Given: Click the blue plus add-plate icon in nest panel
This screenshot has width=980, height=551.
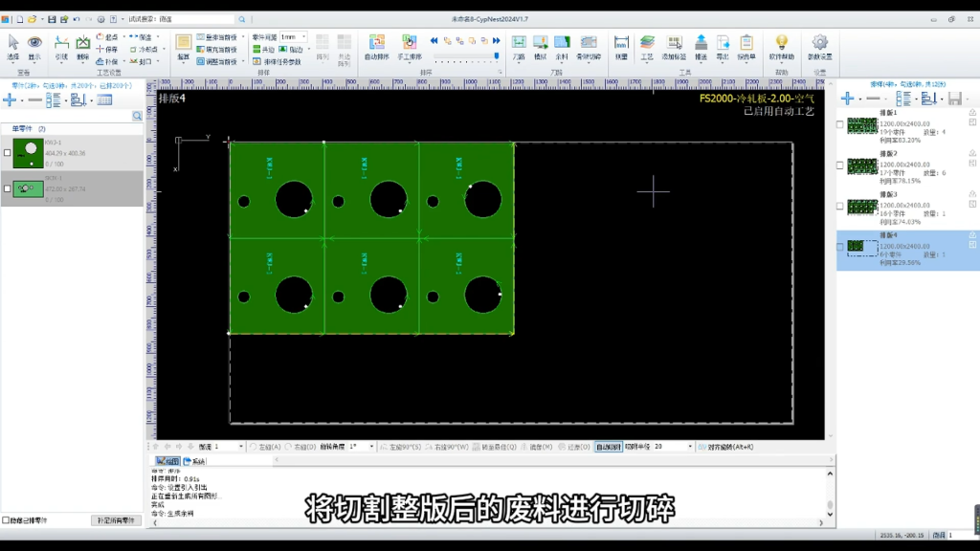Looking at the screenshot, I should pos(848,99).
